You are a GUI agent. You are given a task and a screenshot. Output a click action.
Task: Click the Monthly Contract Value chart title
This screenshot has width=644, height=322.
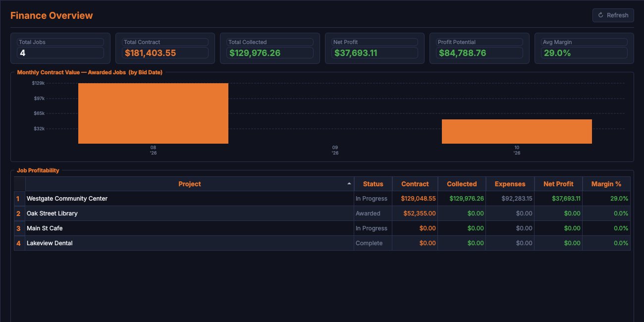[x=90, y=72]
